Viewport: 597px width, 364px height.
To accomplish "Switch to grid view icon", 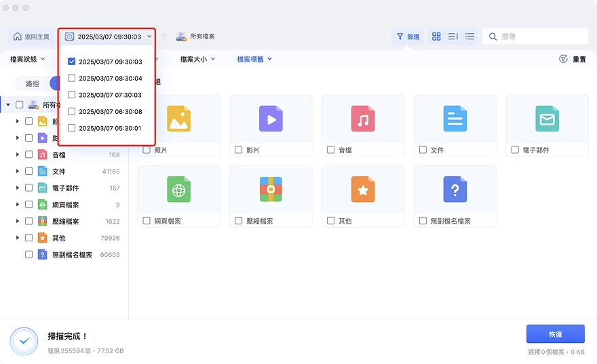I will click(x=436, y=37).
